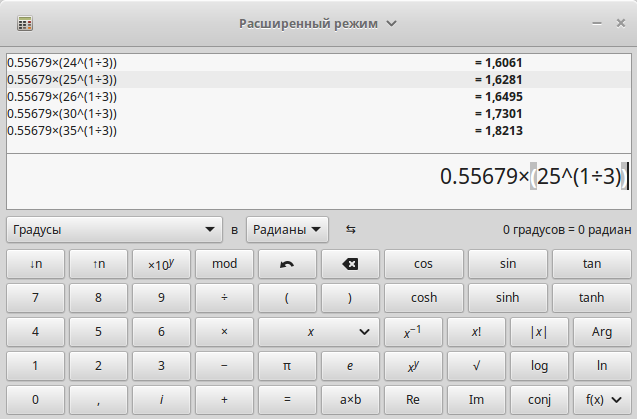Click the imaginary unit i button
637x419 pixels.
(x=161, y=400)
